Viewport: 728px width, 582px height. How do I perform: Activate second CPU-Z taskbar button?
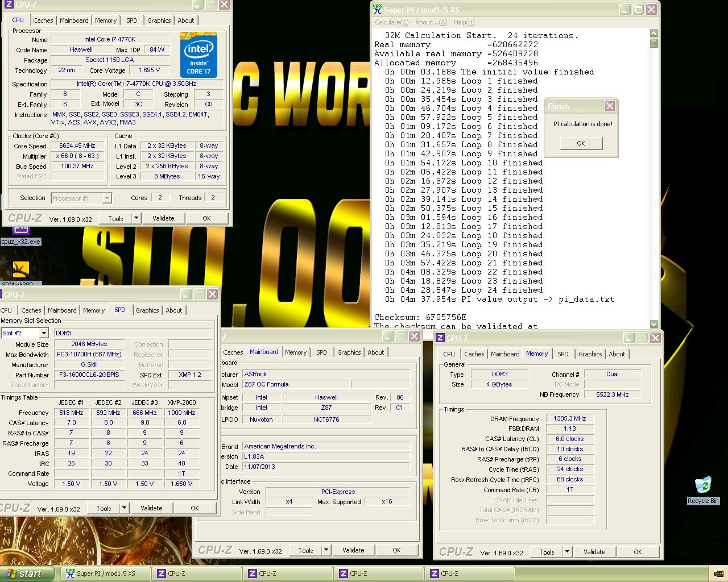(x=288, y=573)
